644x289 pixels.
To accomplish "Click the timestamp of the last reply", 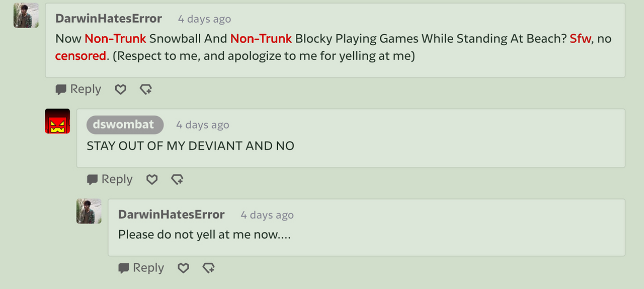I will [x=267, y=215].
